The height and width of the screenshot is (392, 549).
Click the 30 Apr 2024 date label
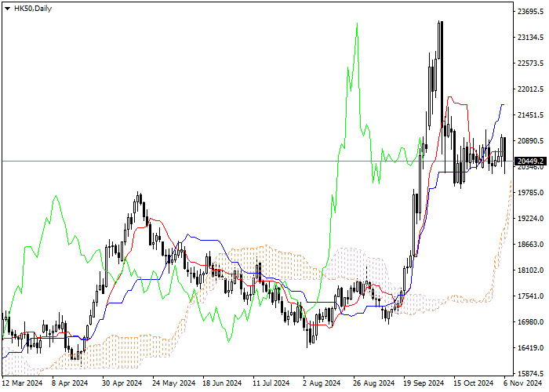point(122,383)
